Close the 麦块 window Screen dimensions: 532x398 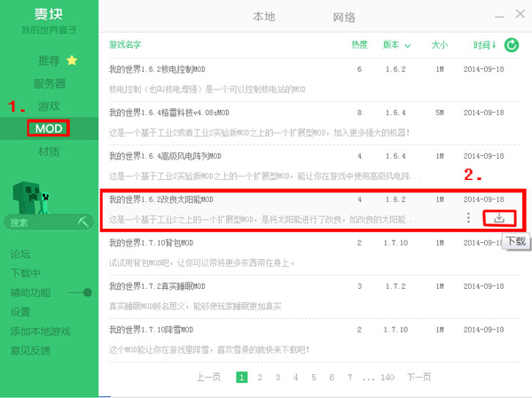pos(520,14)
